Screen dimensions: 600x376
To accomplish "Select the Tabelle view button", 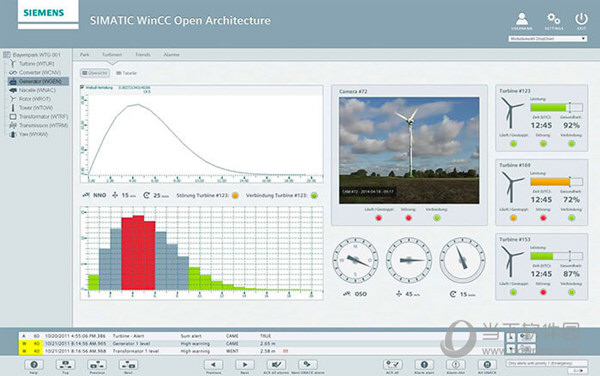I will [126, 73].
